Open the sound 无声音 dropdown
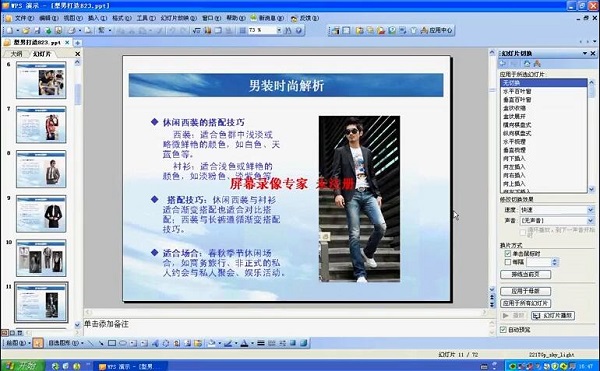 [590, 220]
